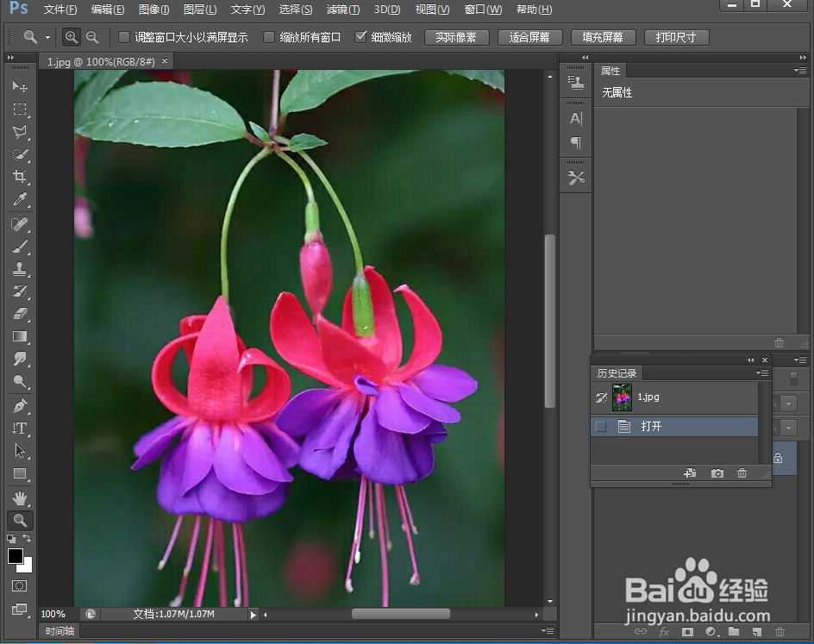Collapse the History panel with double arrows
Viewport: 814px width, 644px height.
click(x=751, y=360)
